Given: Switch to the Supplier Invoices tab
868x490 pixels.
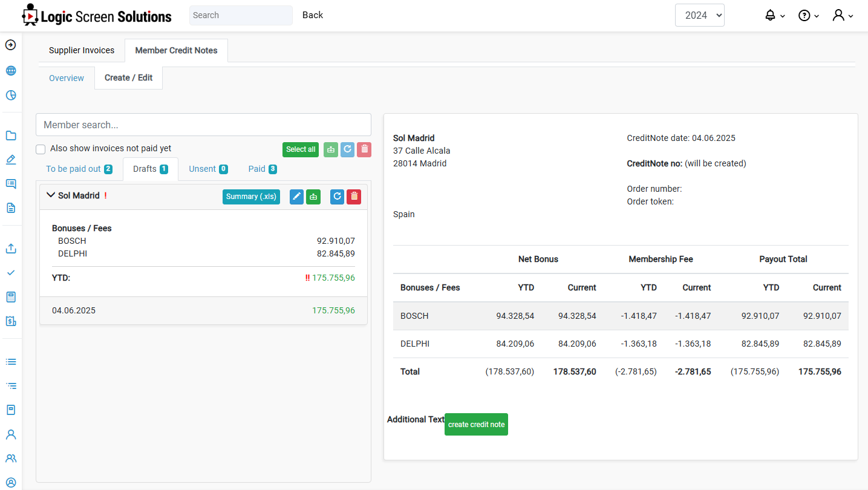Looking at the screenshot, I should pyautogui.click(x=82, y=50).
